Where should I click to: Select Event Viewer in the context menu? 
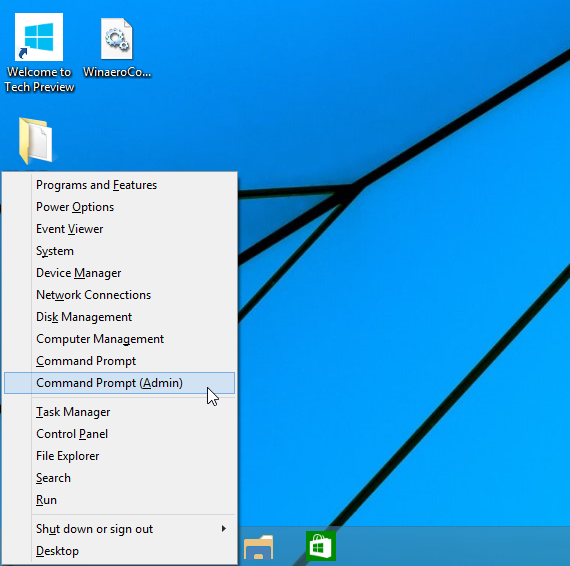119,229
